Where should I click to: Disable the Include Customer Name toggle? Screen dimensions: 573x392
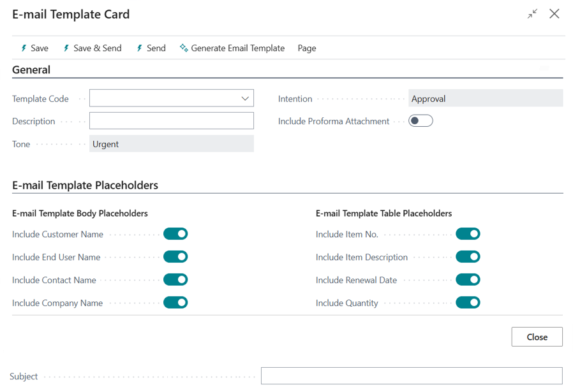point(175,234)
